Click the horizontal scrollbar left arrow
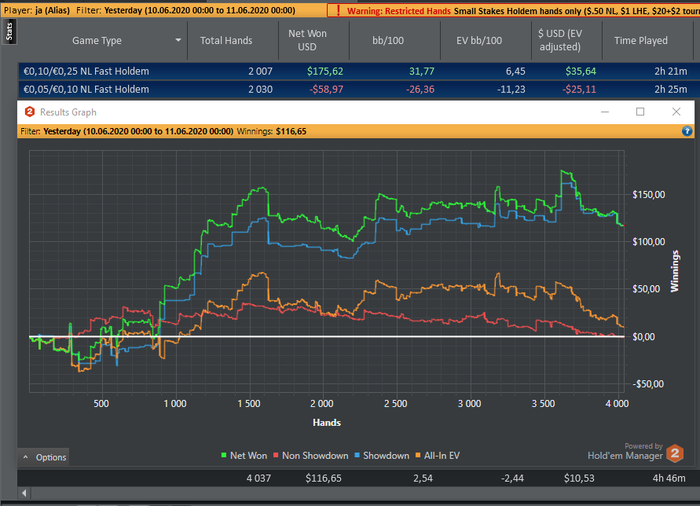700x506 pixels. click(24, 493)
